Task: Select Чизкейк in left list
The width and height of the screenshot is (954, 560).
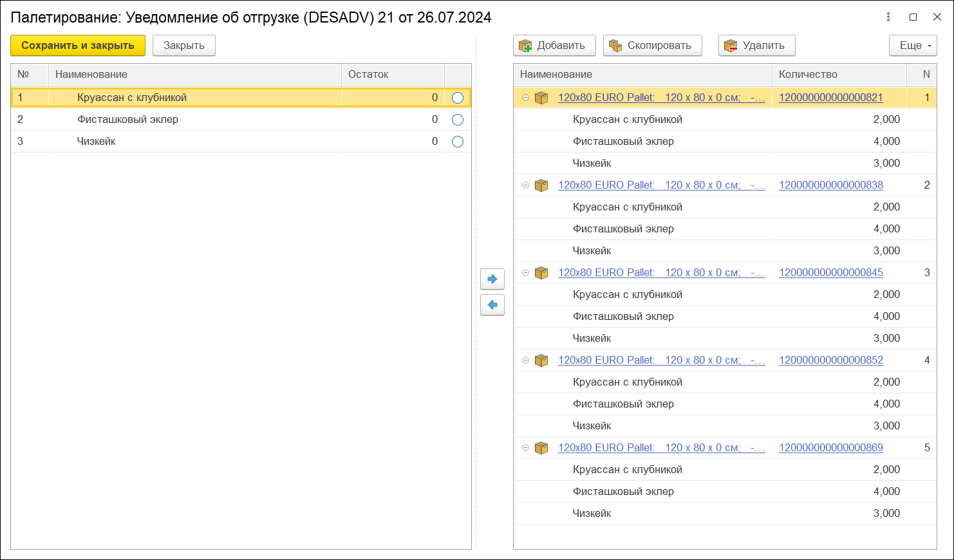Action: pyautogui.click(x=97, y=142)
